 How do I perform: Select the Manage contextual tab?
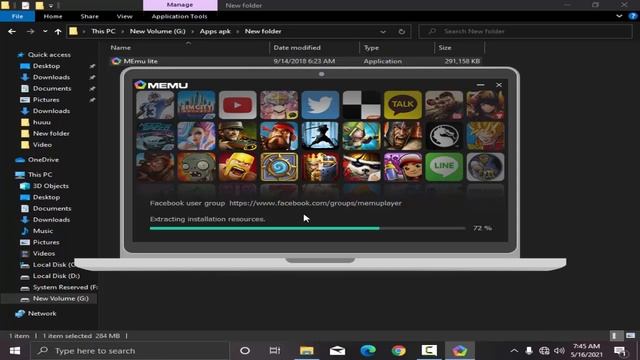tap(180, 5)
